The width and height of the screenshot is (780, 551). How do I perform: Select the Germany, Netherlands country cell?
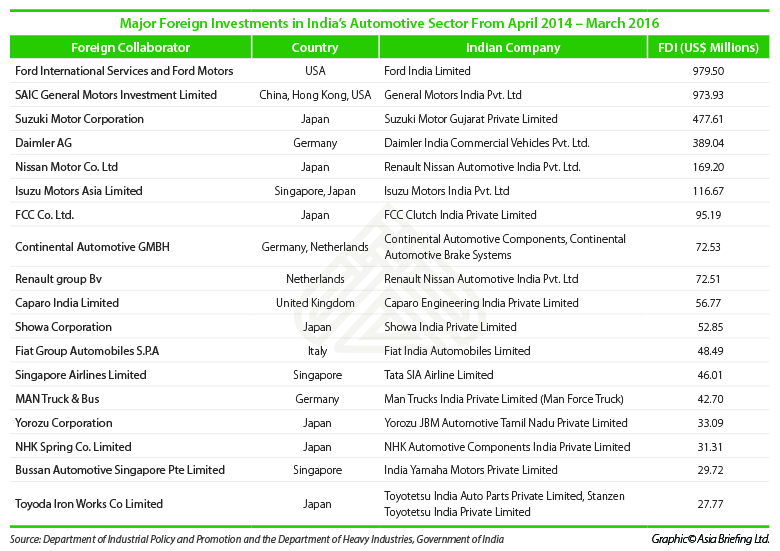(x=315, y=247)
